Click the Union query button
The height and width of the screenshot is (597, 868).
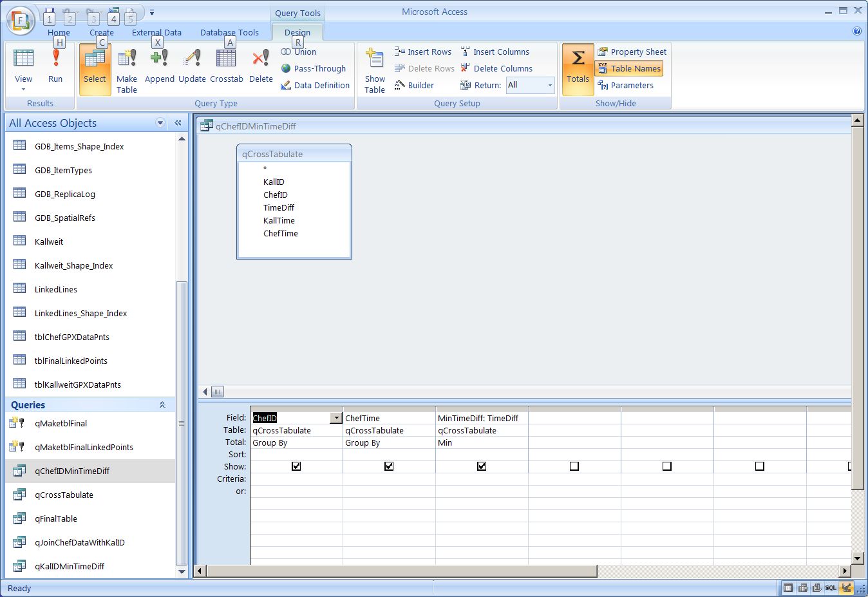(299, 52)
